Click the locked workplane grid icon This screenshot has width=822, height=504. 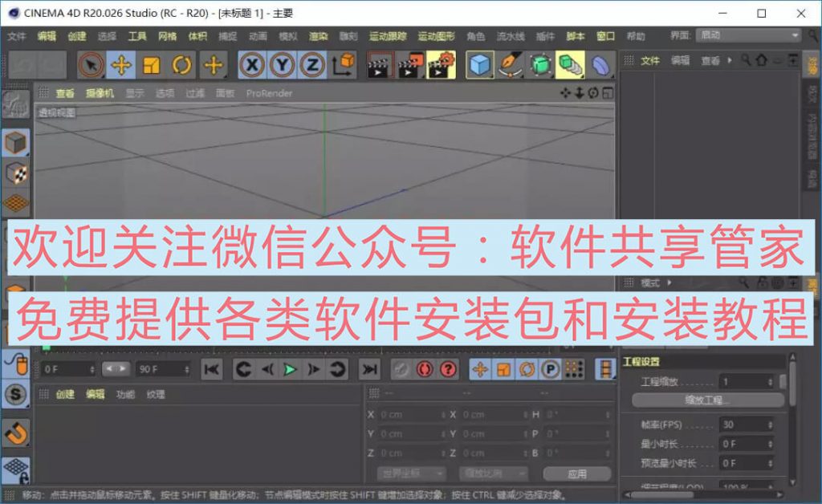[x=16, y=470]
